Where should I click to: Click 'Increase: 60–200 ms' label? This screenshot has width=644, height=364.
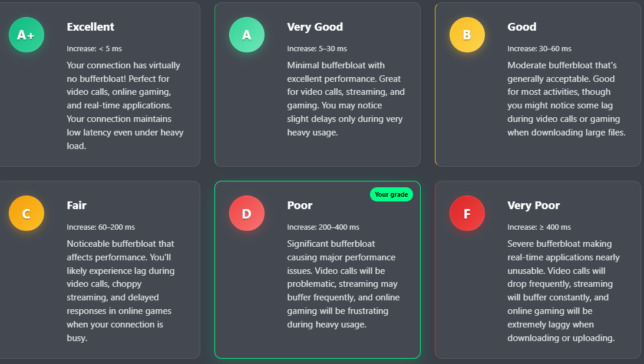pos(101,227)
